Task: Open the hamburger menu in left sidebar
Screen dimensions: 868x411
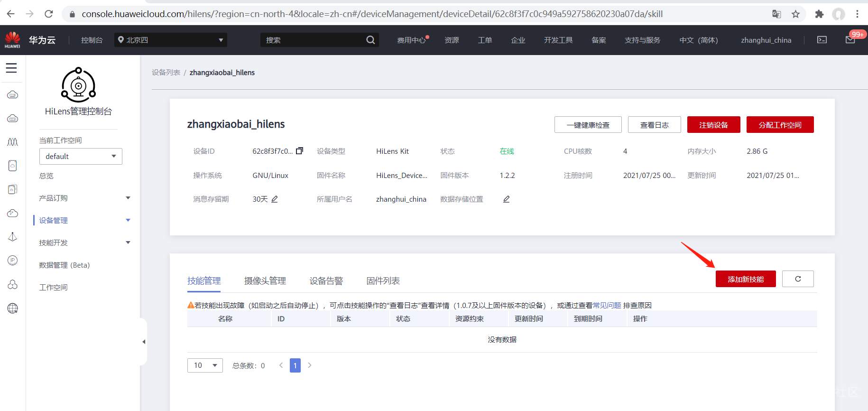Action: 11,68
